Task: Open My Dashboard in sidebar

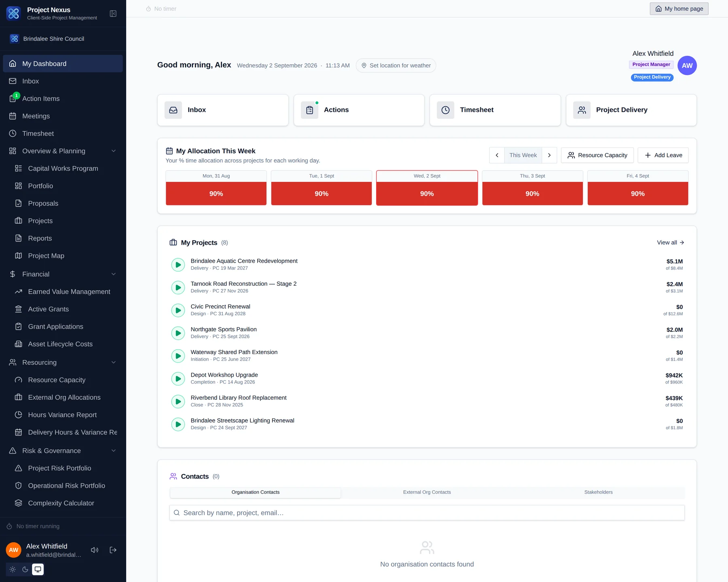Action: coord(63,63)
